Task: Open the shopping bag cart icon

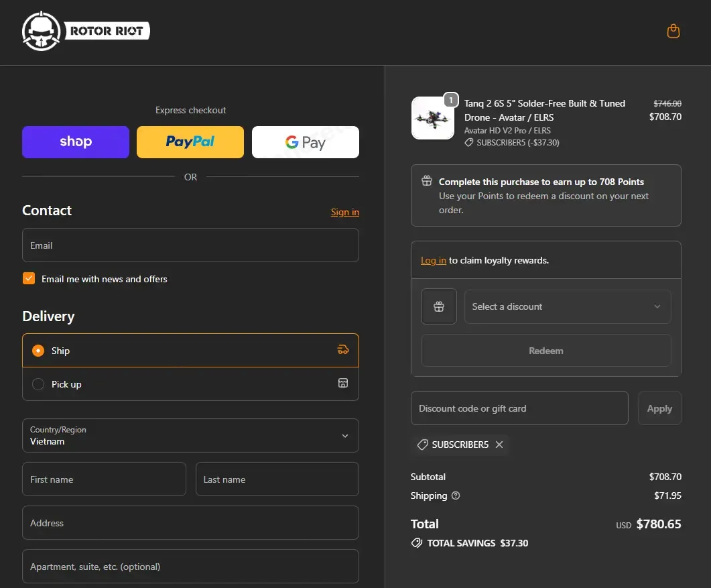Action: 673,32
